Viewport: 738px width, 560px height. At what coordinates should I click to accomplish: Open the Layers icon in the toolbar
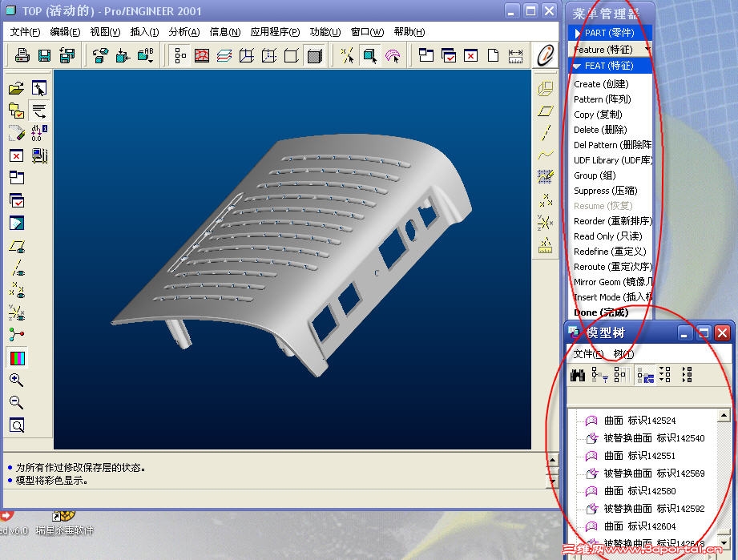point(224,55)
